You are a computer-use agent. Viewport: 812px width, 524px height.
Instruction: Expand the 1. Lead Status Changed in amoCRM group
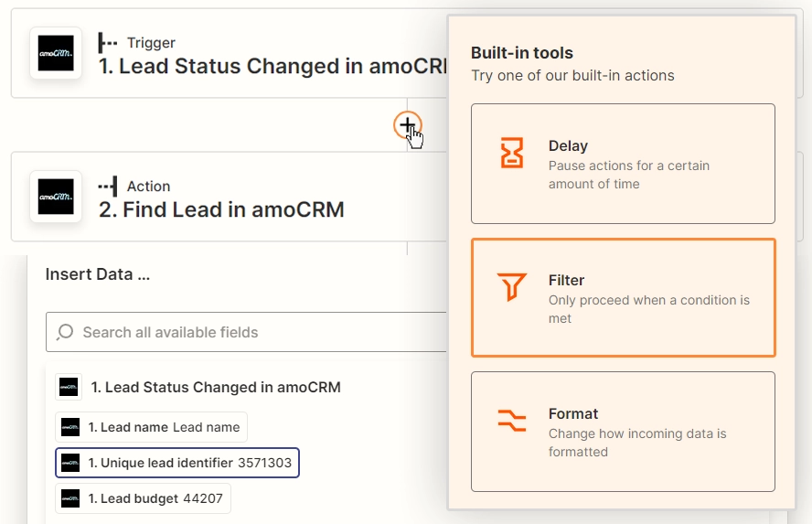point(216,388)
